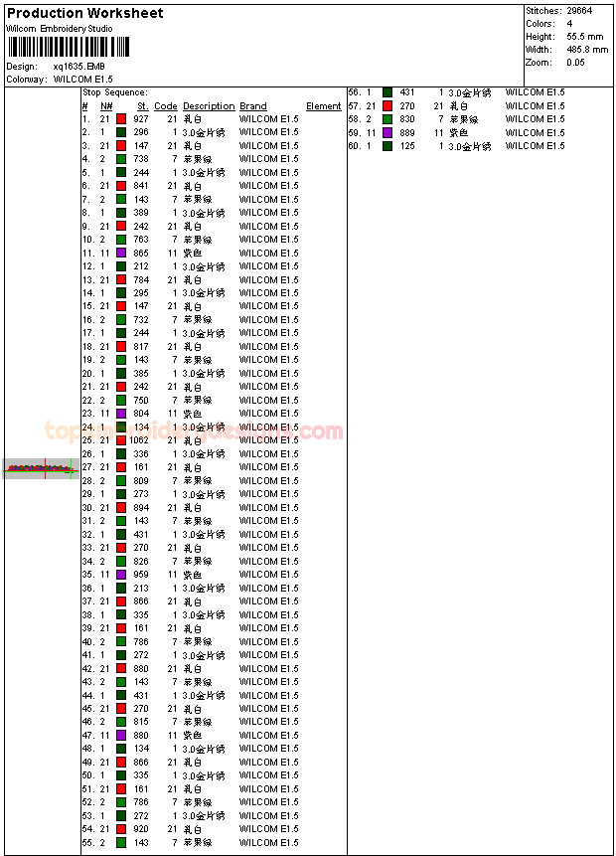Click stitch count '784' in row 13
The image size is (616, 856).
[x=141, y=279]
